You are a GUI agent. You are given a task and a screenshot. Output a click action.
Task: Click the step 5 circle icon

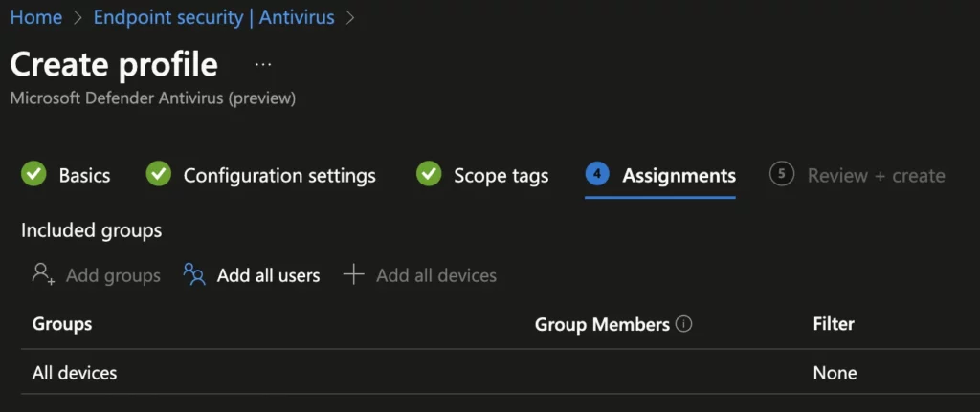pos(781,174)
